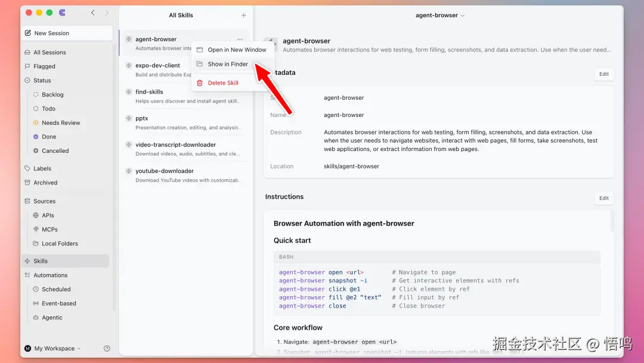Image resolution: width=644 pixels, height=363 pixels.
Task: Click the All Skills panel title
Action: (x=181, y=15)
